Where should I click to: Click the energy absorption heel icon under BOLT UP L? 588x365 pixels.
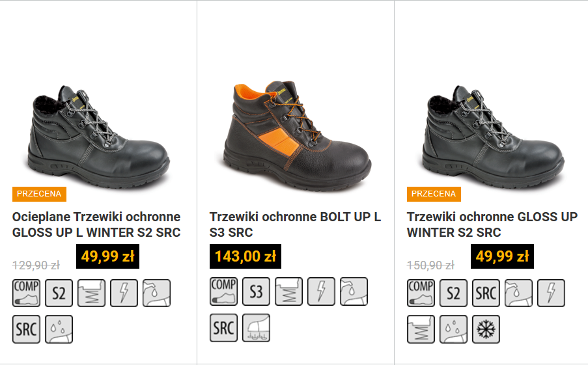(x=288, y=291)
